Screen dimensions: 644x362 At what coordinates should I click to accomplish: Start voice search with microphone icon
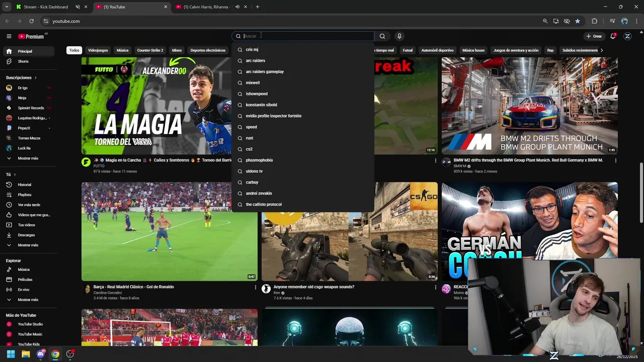(x=399, y=36)
